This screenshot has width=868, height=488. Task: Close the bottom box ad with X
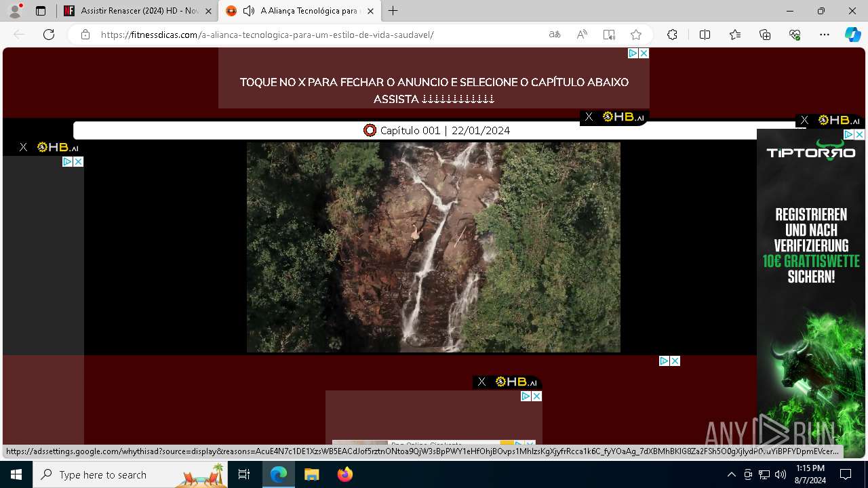pos(537,396)
